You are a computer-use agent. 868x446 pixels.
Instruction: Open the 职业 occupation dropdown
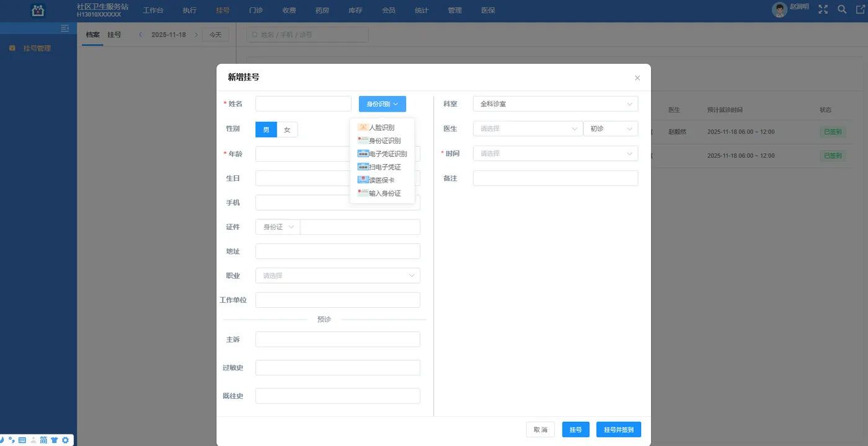(x=337, y=275)
